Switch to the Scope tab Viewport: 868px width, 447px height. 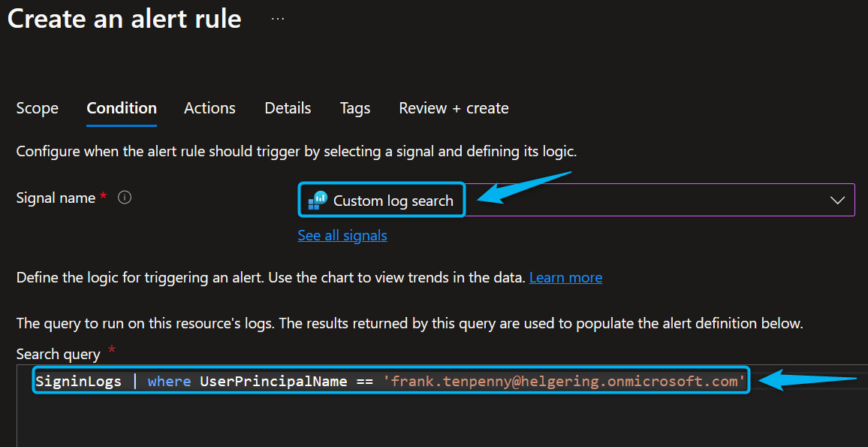(x=37, y=108)
